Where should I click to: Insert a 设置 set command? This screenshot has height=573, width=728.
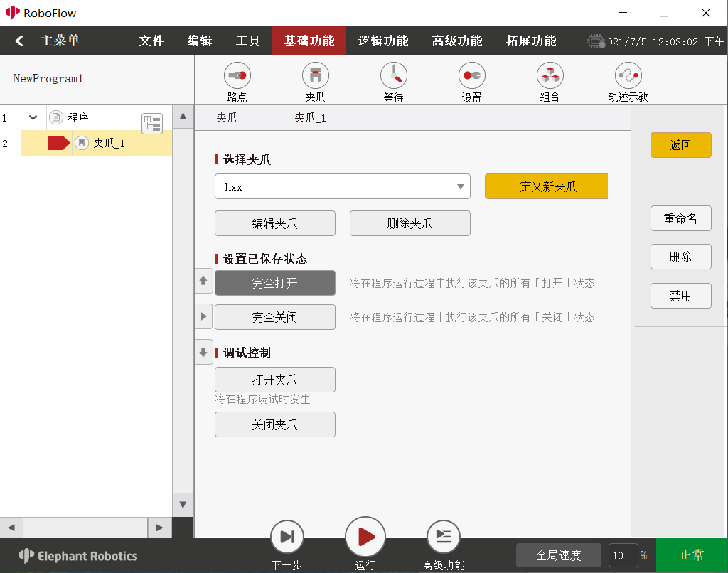point(472,82)
